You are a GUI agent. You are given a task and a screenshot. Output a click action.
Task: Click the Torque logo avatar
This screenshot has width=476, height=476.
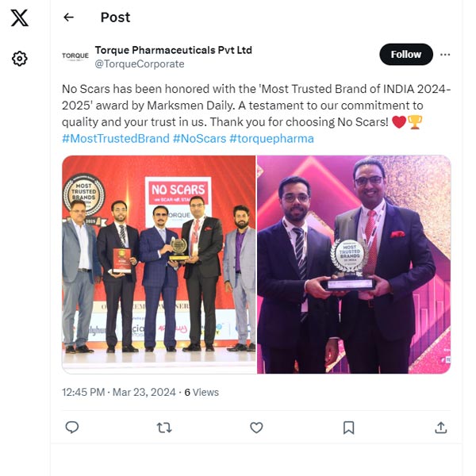point(75,56)
